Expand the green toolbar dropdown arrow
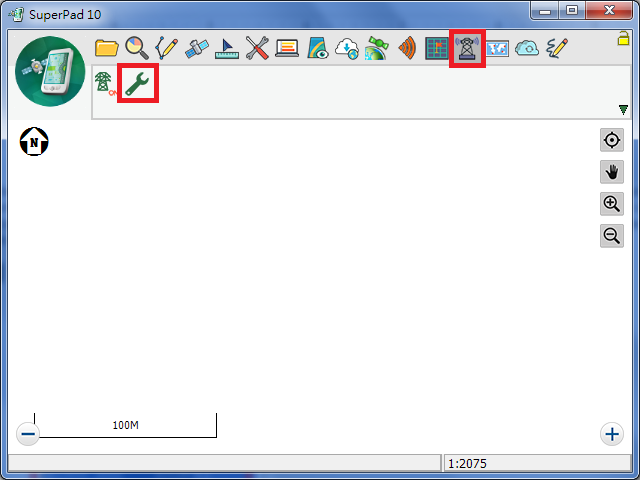 623,110
